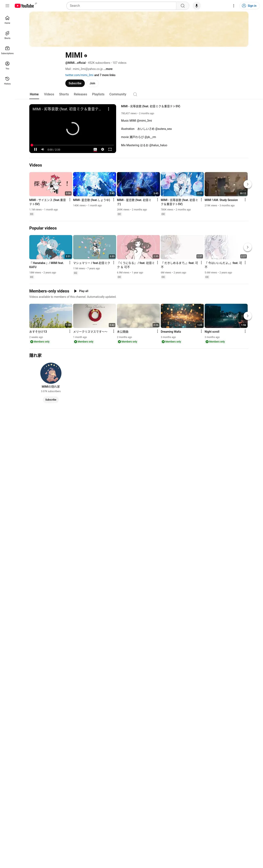Click the Join membership button
This screenshot has height=868, width=263.
93,83
